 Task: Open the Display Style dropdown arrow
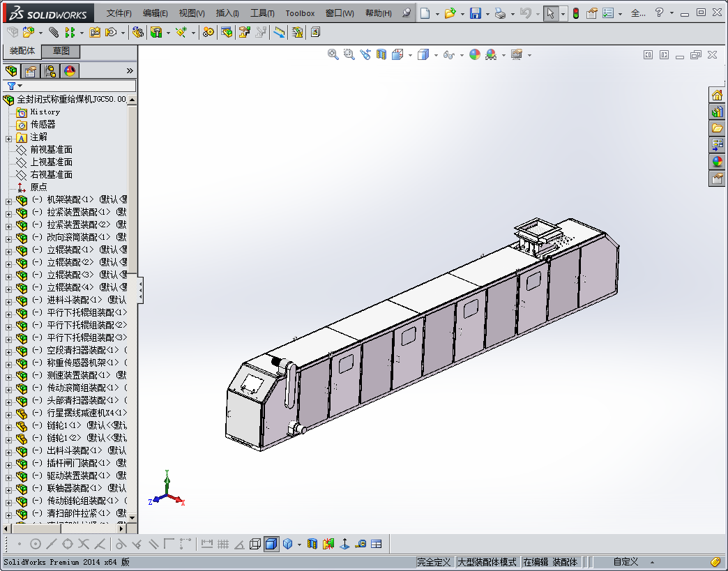(436, 55)
